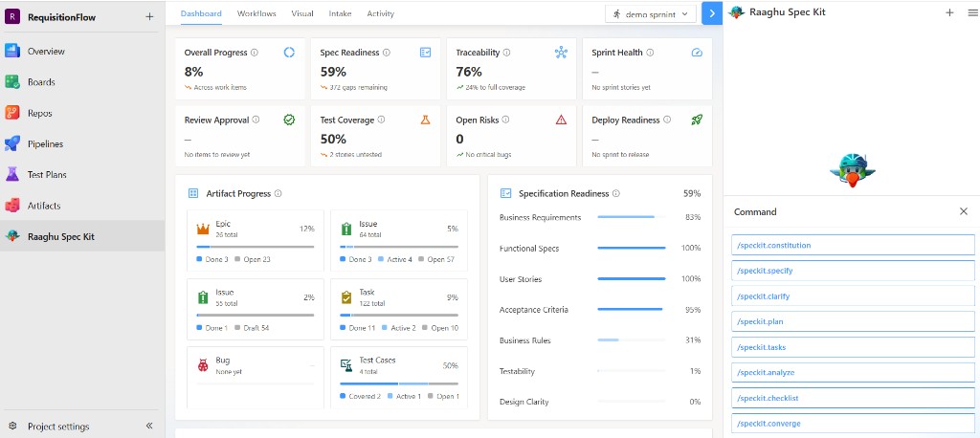Open the Task artifact card
980x438 pixels.
[x=399, y=309]
